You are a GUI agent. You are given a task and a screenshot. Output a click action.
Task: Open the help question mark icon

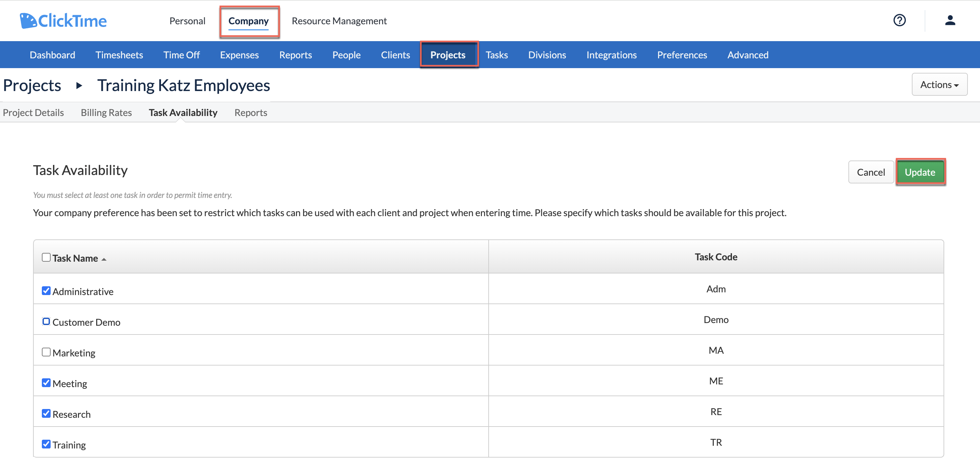(x=899, y=20)
